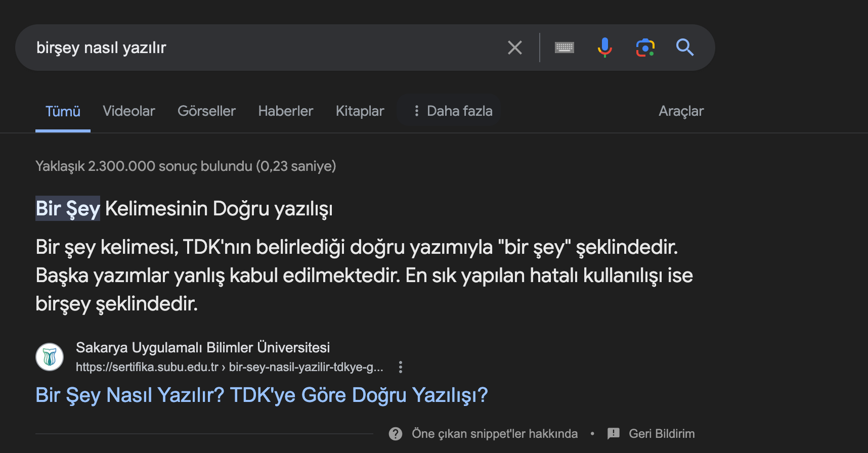Open "Bir Şey Nasıl Yazılır? TDK'ye Göre" result
Viewport: 868px width, 453px height.
pos(262,395)
